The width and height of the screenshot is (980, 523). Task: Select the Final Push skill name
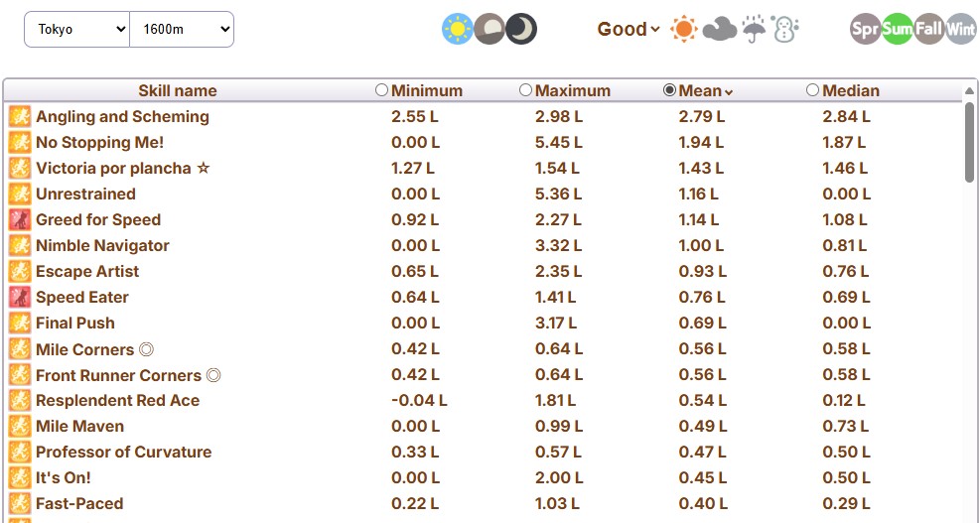click(x=75, y=324)
